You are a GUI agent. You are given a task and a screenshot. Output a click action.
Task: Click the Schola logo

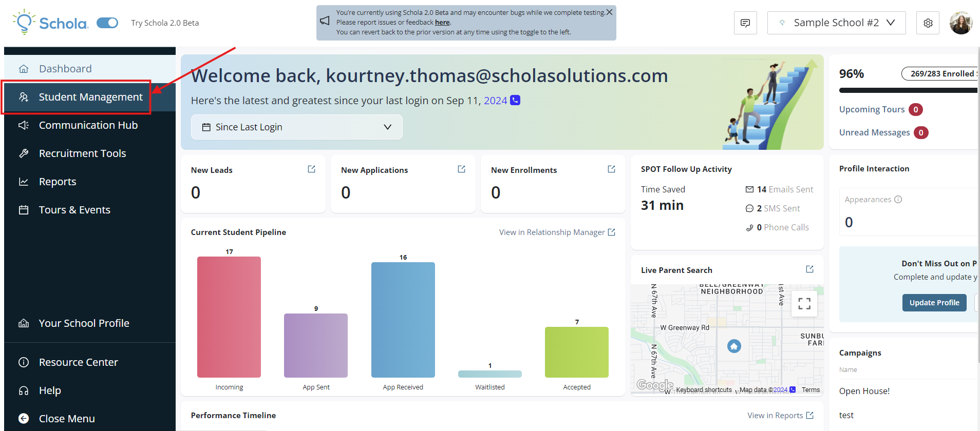click(x=50, y=23)
